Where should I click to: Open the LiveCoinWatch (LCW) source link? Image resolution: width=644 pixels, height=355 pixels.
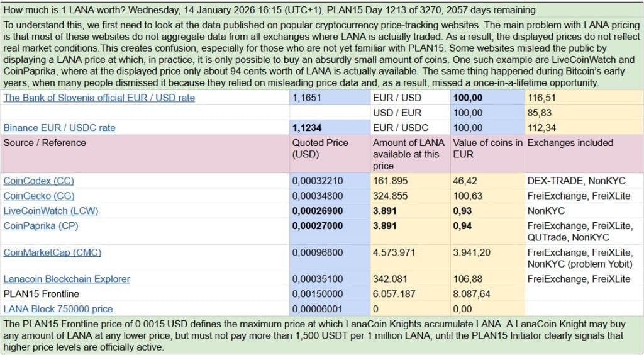coord(51,211)
